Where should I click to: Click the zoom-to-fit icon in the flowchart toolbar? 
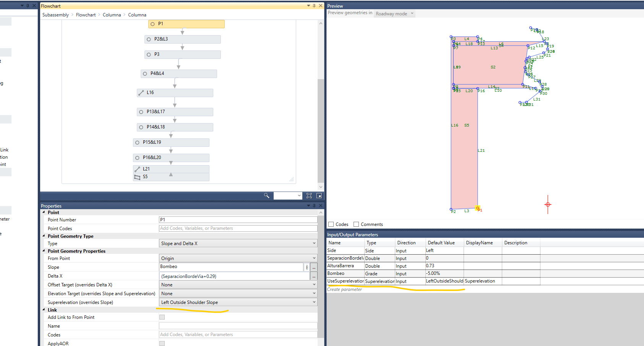[x=309, y=195]
